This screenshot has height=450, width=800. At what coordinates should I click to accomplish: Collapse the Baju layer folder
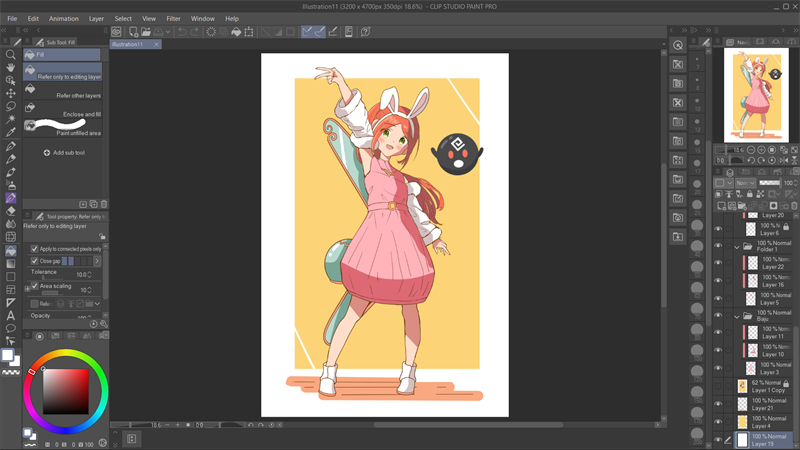[736, 315]
